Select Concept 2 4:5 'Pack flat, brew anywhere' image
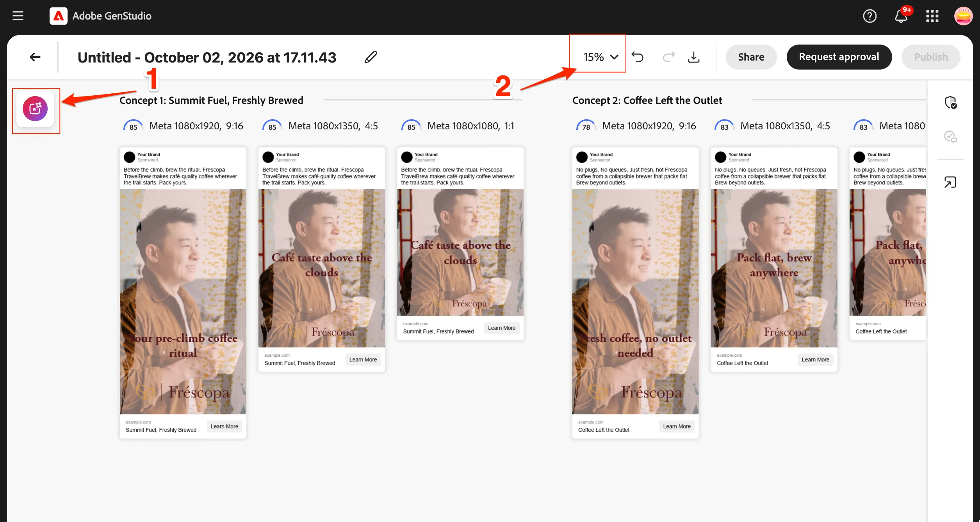Viewport: 980px width, 522px height. [774, 268]
